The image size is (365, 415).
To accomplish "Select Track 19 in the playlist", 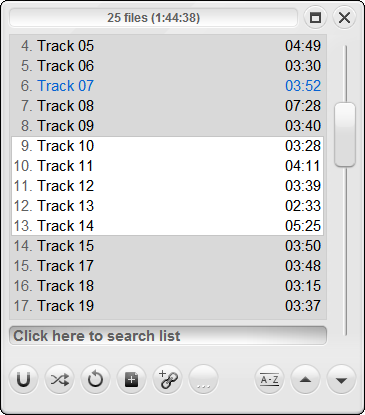I will [167, 306].
